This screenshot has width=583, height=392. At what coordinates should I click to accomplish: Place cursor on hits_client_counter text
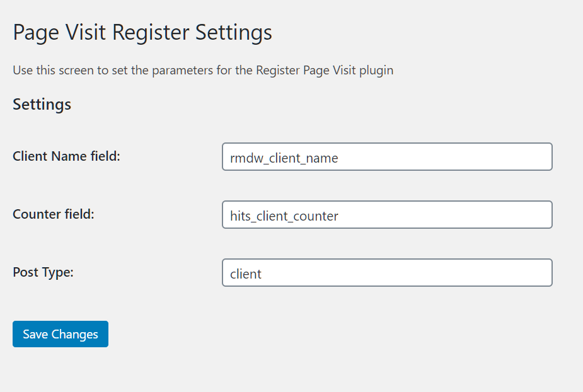[284, 216]
